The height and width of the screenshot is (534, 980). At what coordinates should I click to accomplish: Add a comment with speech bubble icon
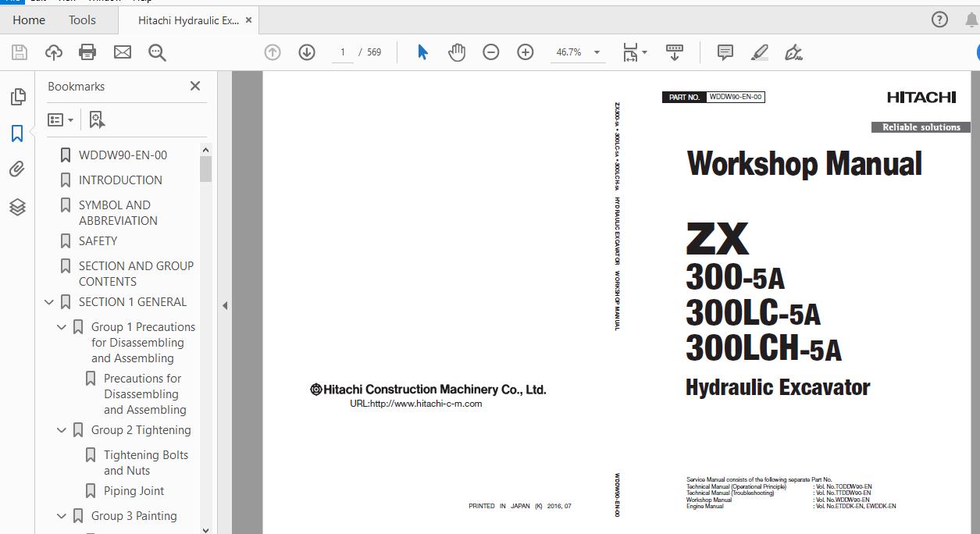[x=725, y=52]
